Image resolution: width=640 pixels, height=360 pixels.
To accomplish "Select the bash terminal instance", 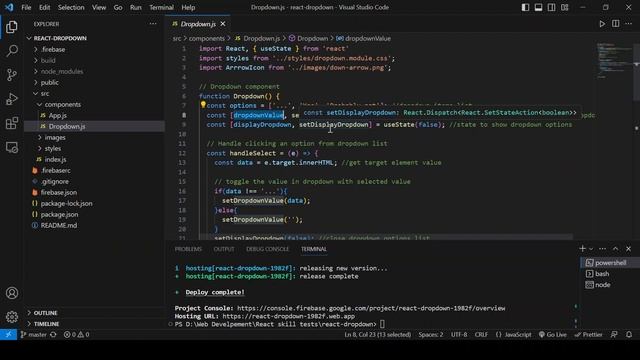I will click(602, 273).
